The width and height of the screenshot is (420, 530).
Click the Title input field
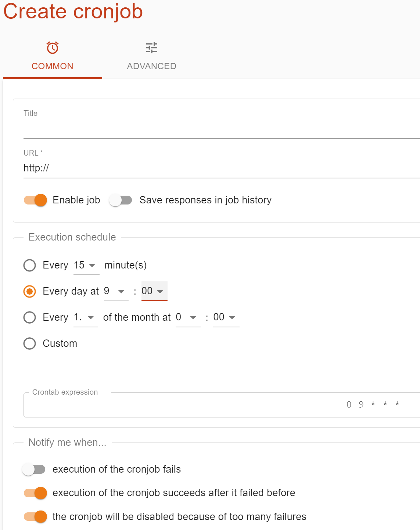click(220, 129)
